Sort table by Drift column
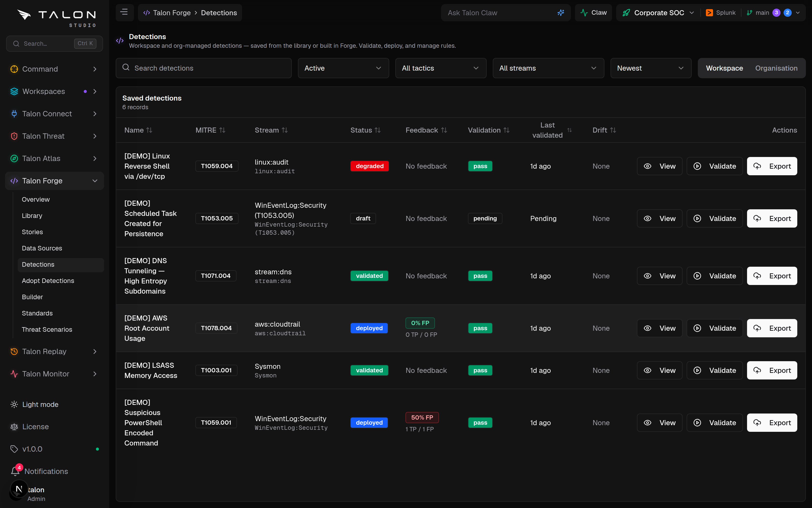The width and height of the screenshot is (812, 508). 604,130
